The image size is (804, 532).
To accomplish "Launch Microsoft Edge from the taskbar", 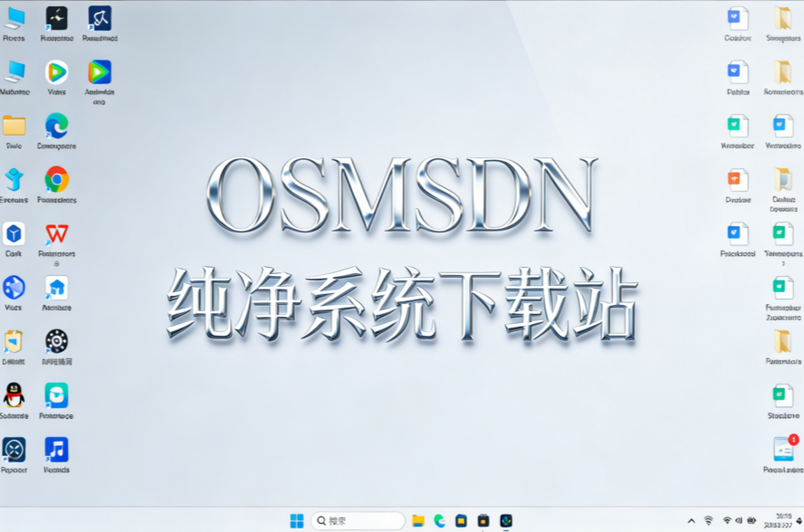I will point(439,521).
